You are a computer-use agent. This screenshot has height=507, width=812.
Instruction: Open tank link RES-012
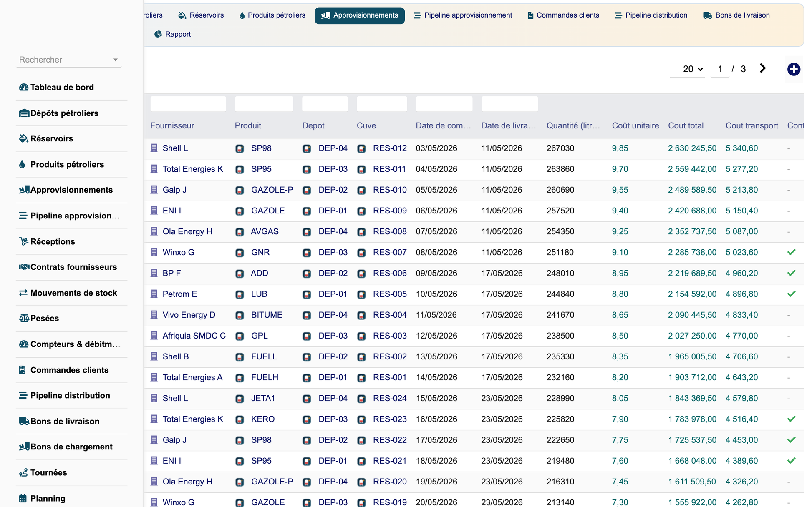coord(390,148)
